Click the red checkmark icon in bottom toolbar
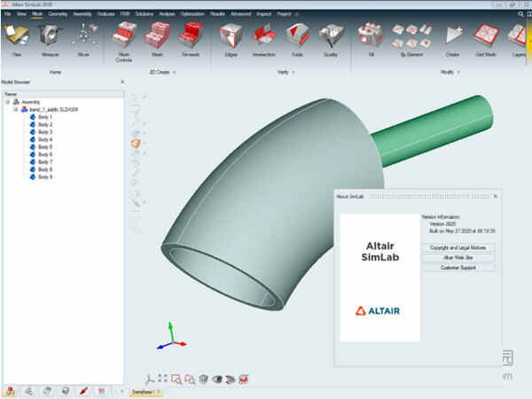 244,379
